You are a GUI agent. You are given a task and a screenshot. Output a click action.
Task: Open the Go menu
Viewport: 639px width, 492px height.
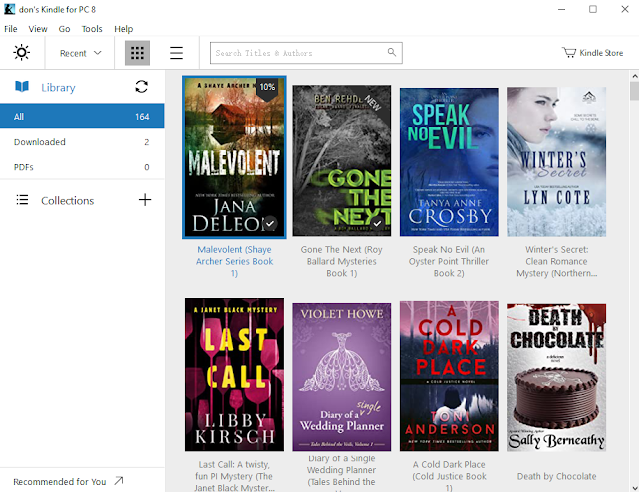pyautogui.click(x=64, y=29)
